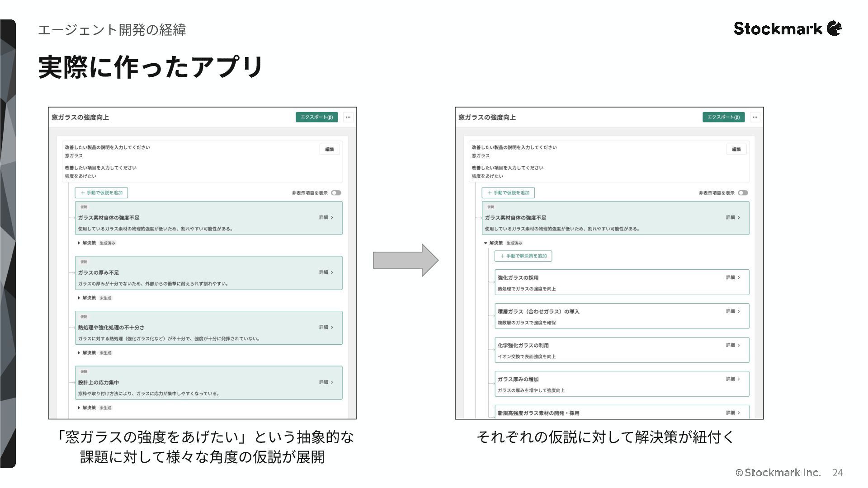Click 編集 button in right panel
Image resolution: width=868 pixels, height=488 pixels.
736,150
